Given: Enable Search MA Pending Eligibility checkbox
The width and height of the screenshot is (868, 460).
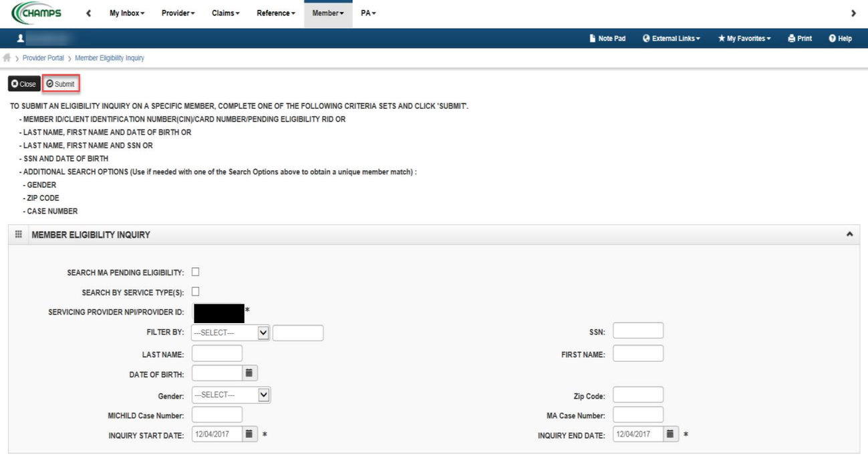Looking at the screenshot, I should (x=195, y=272).
